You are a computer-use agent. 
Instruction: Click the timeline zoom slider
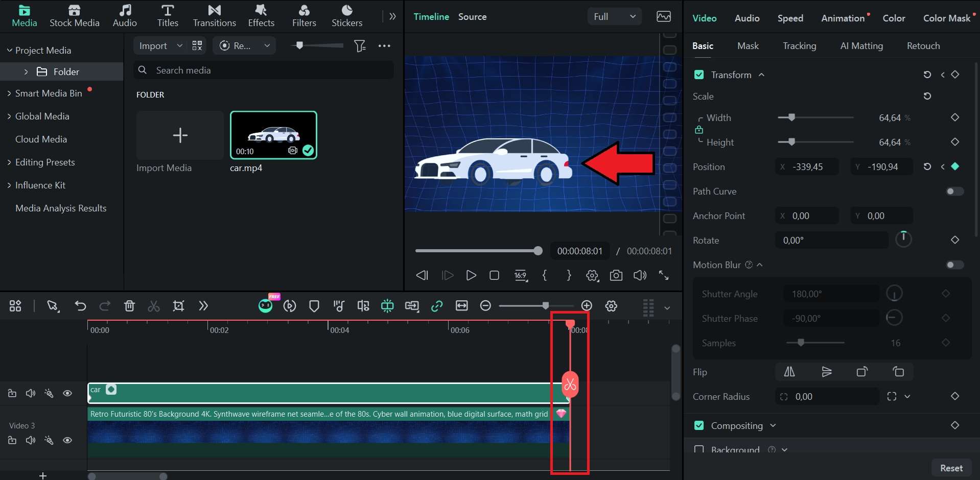click(536, 306)
